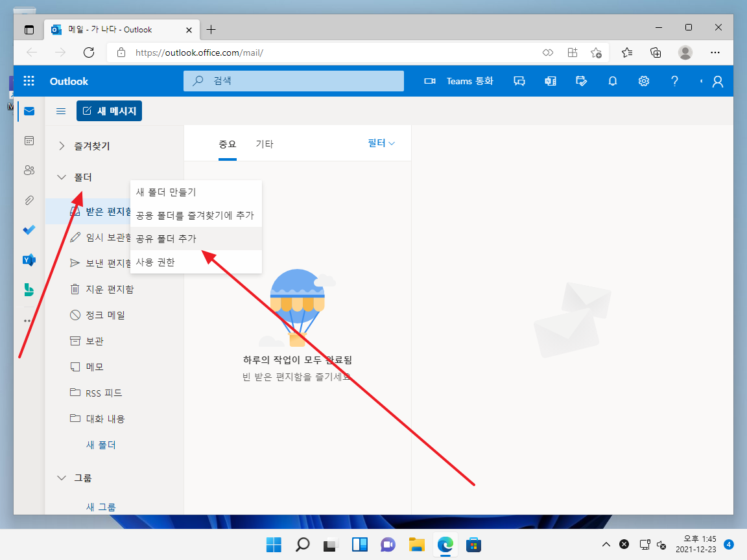Screen dimensions: 747x560
Task: Open the To Do checkmark icon
Action: point(29,230)
